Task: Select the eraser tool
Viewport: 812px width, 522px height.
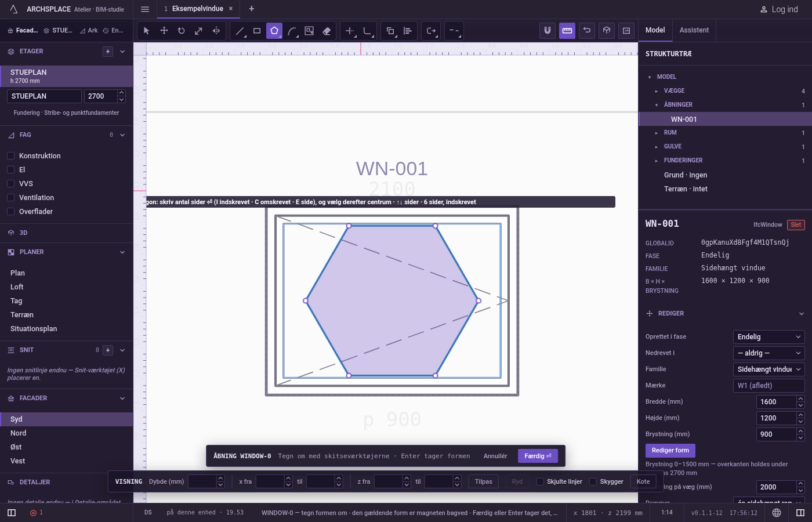Action: (327, 31)
